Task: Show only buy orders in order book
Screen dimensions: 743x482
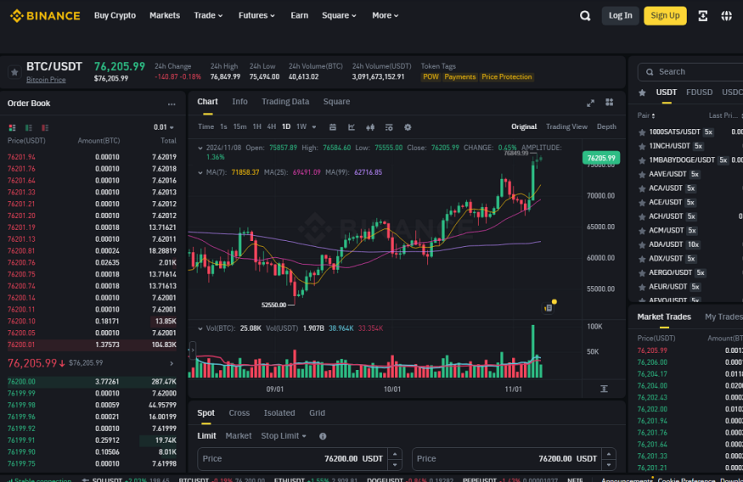Action: click(x=28, y=128)
